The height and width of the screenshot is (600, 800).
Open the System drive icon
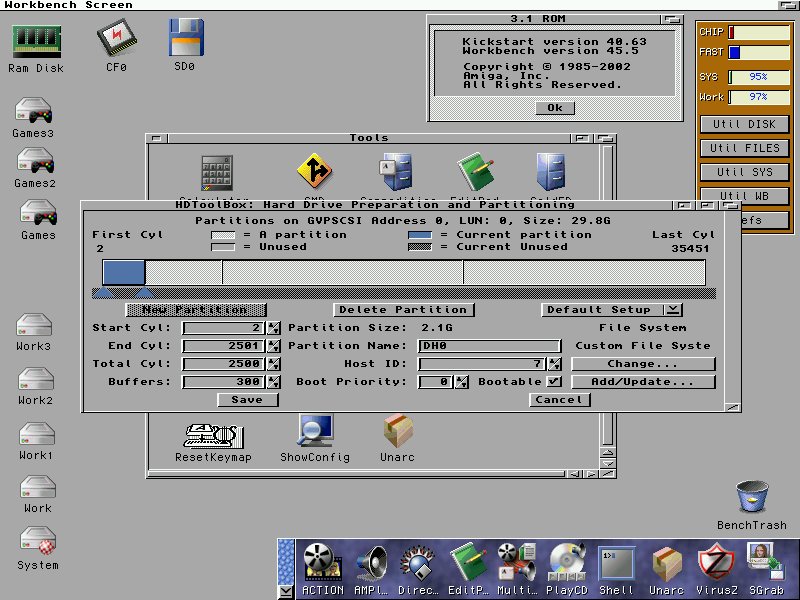click(38, 541)
